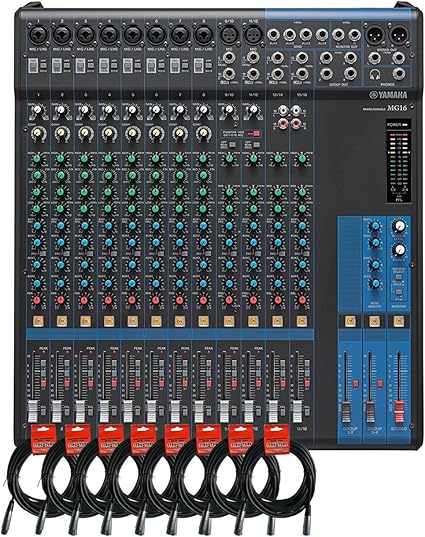Click channel 4 yellow COMP knob

click(x=109, y=133)
